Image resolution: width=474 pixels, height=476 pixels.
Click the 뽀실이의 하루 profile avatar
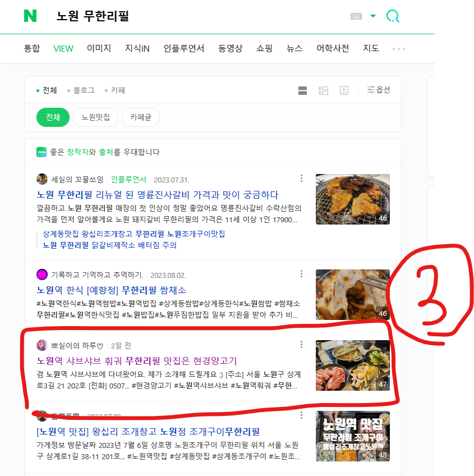click(42, 345)
